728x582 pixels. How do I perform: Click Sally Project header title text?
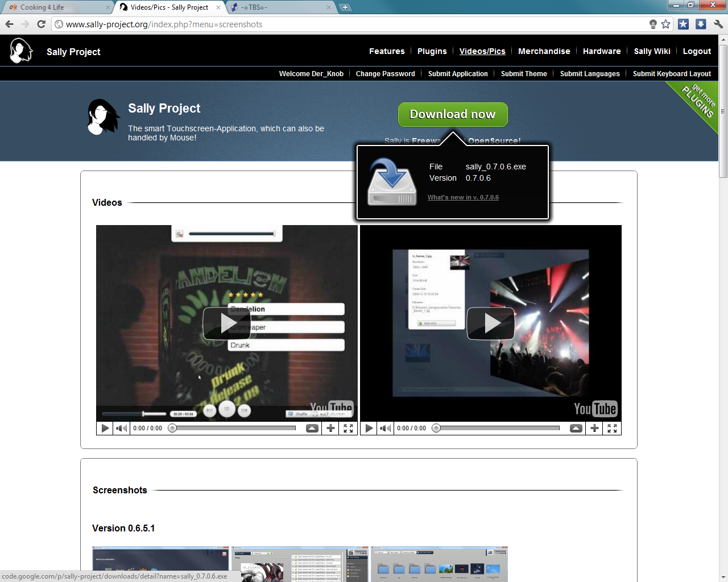73,52
